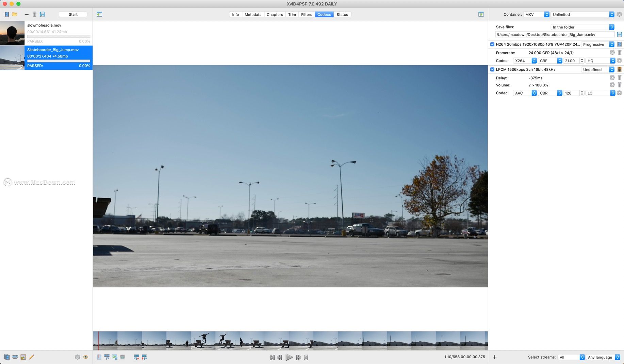
Task: Open the 'In the folder' save dropdown
Action: [x=582, y=27]
